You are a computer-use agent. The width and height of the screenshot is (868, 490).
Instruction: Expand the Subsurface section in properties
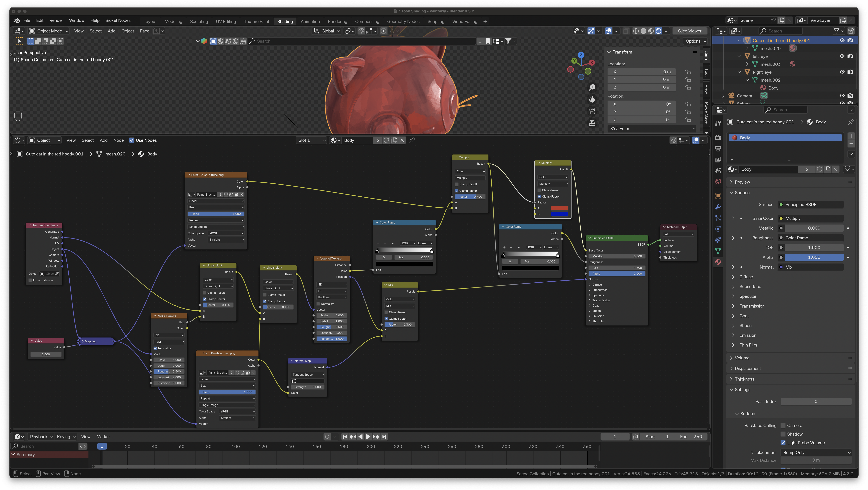pyautogui.click(x=750, y=287)
